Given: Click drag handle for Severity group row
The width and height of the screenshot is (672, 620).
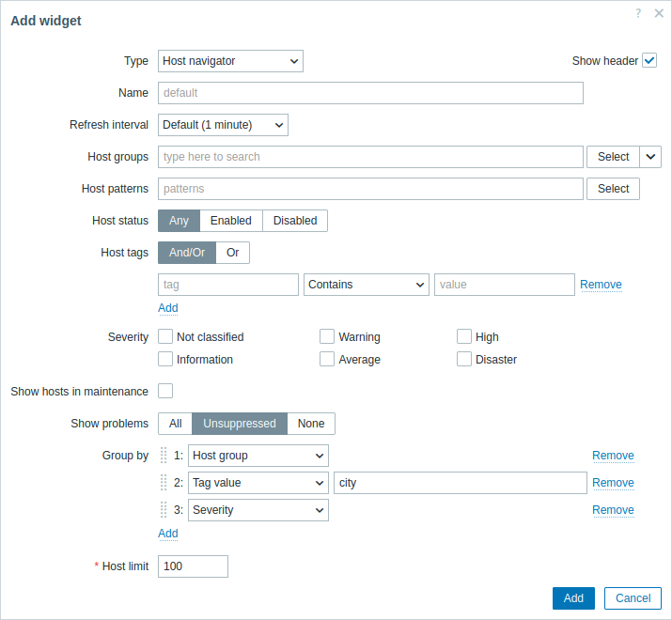Looking at the screenshot, I should (x=164, y=510).
